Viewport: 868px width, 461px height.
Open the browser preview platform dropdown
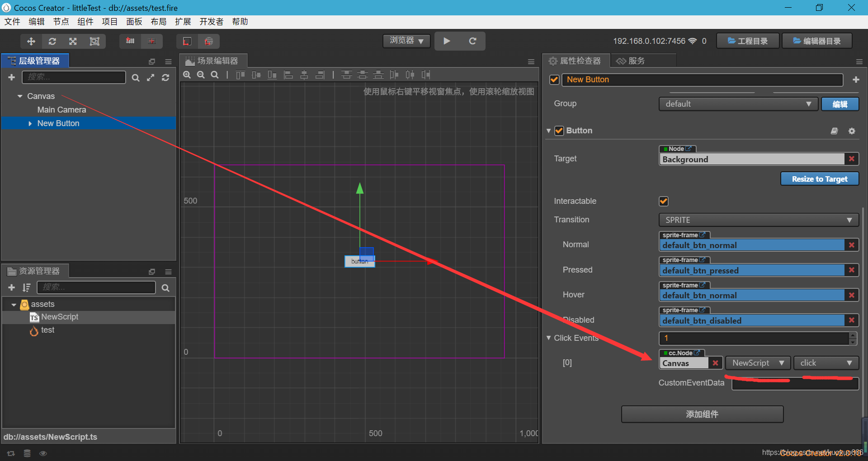tap(406, 41)
